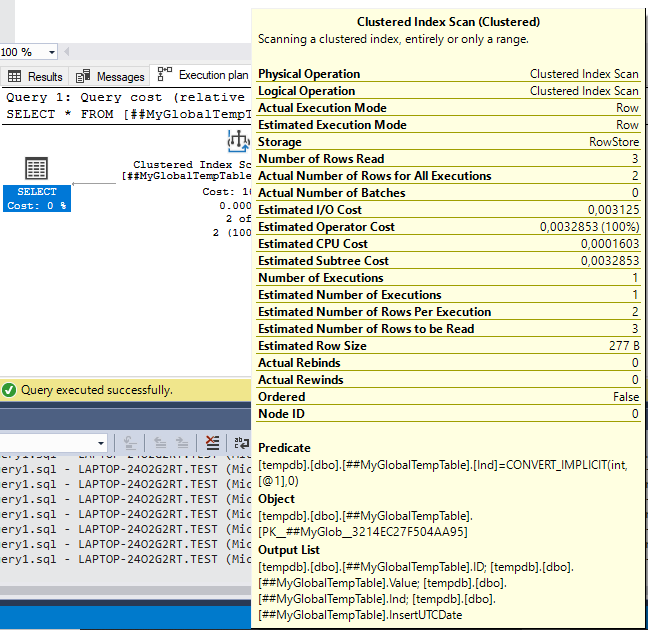Click the SELECT operator table icon
Viewport: 648px width, 630px height.
click(x=36, y=168)
